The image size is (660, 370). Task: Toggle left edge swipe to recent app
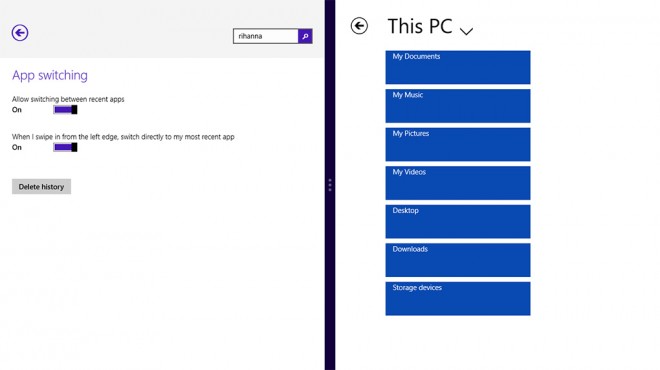65,147
